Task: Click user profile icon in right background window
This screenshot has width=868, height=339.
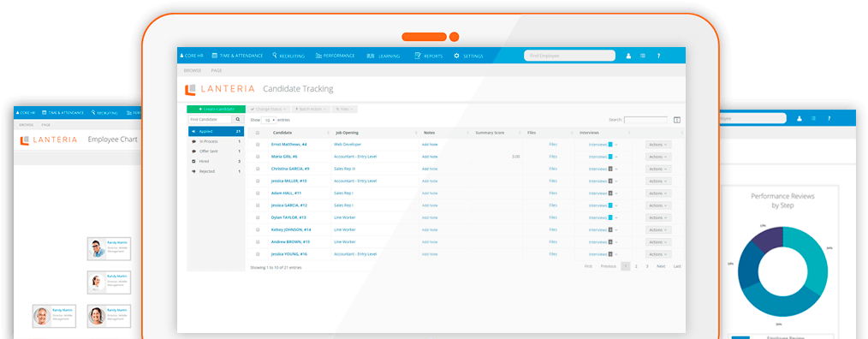Action: coord(800,118)
